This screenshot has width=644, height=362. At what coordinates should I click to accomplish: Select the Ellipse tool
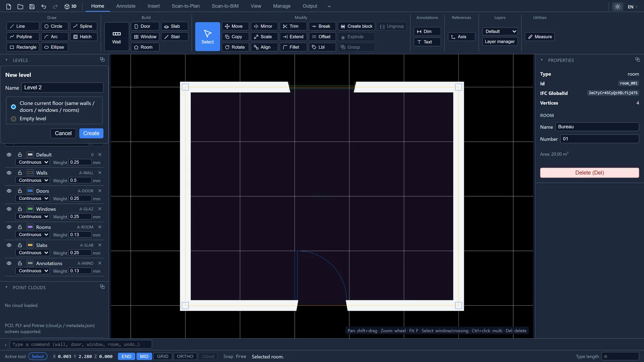point(55,47)
